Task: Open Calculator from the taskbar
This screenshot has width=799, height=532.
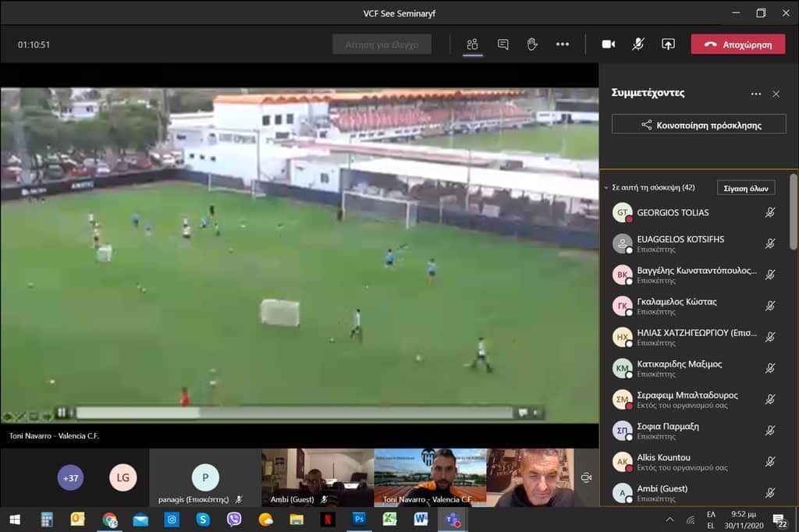Action: pyautogui.click(x=46, y=520)
